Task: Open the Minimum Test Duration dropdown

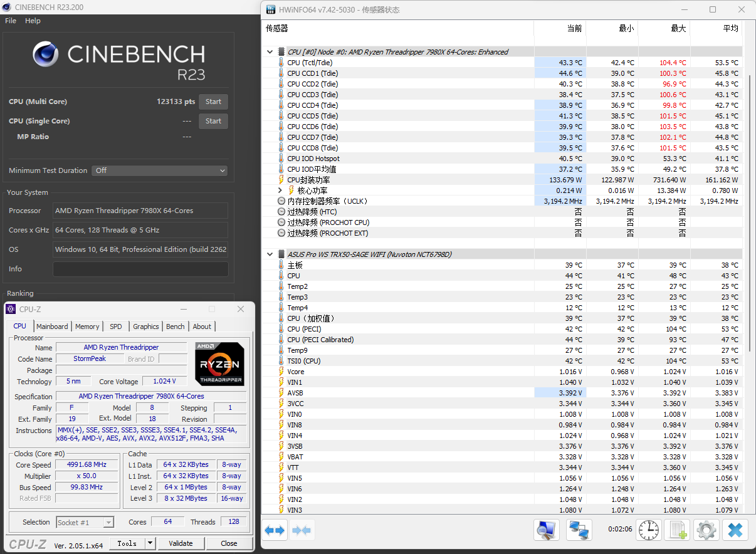Action: [x=160, y=170]
